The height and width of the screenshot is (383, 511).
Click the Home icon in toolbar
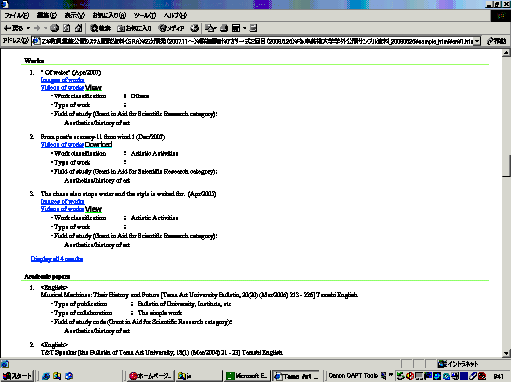78,28
